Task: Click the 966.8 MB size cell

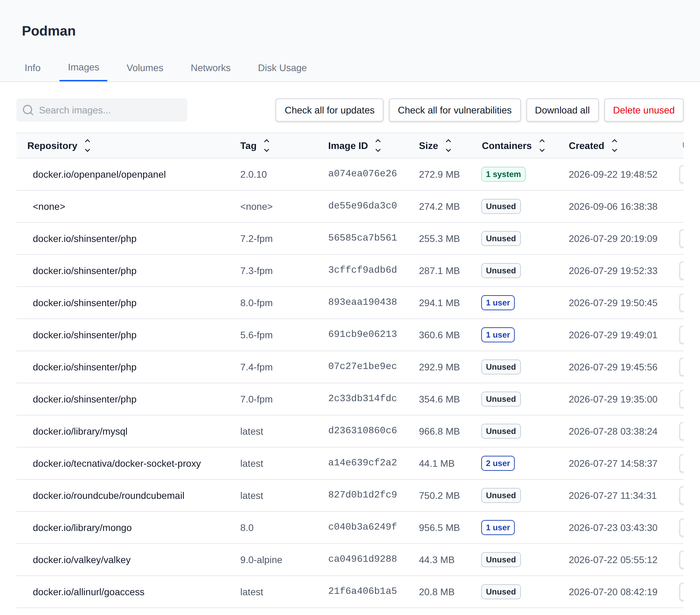Action: click(439, 431)
